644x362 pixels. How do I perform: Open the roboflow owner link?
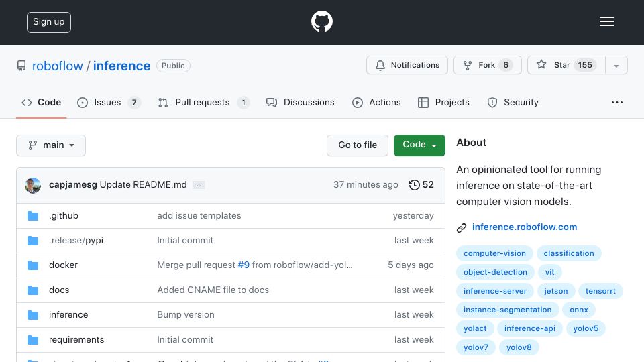[58, 66]
